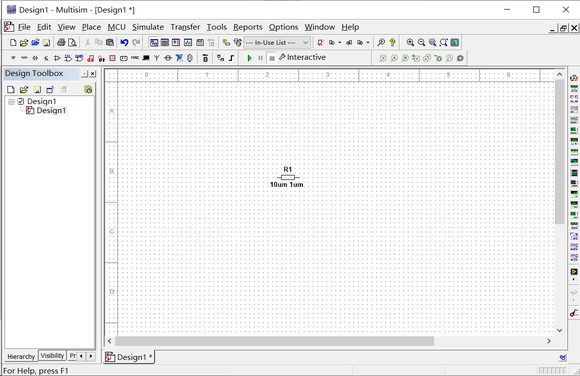Close the Design Toolbox panel
Image resolution: width=580 pixels, height=376 pixels.
coord(92,74)
